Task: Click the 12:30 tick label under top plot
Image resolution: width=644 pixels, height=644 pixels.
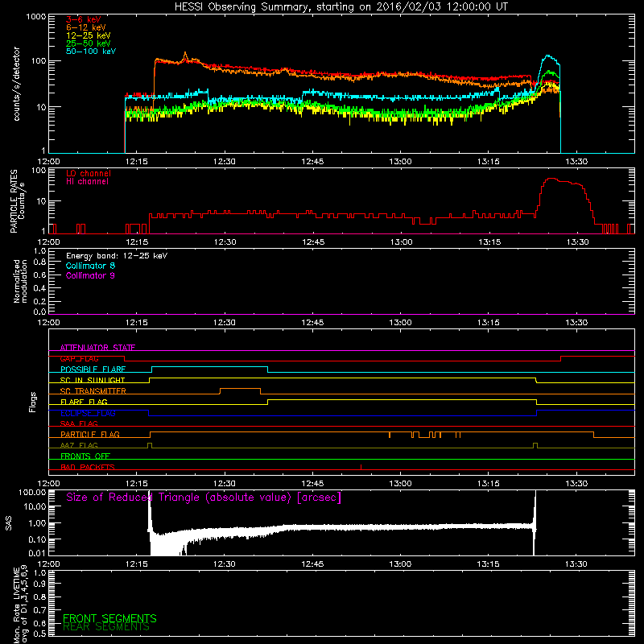Action: 225,162
